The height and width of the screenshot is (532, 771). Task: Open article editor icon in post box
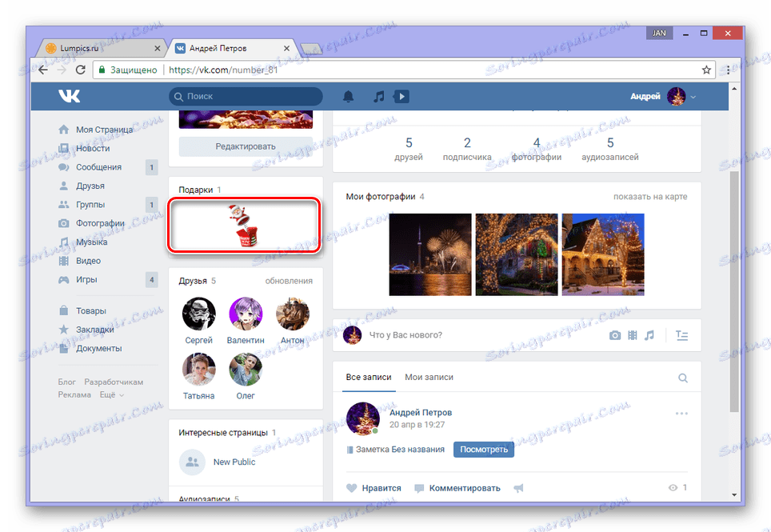681,335
